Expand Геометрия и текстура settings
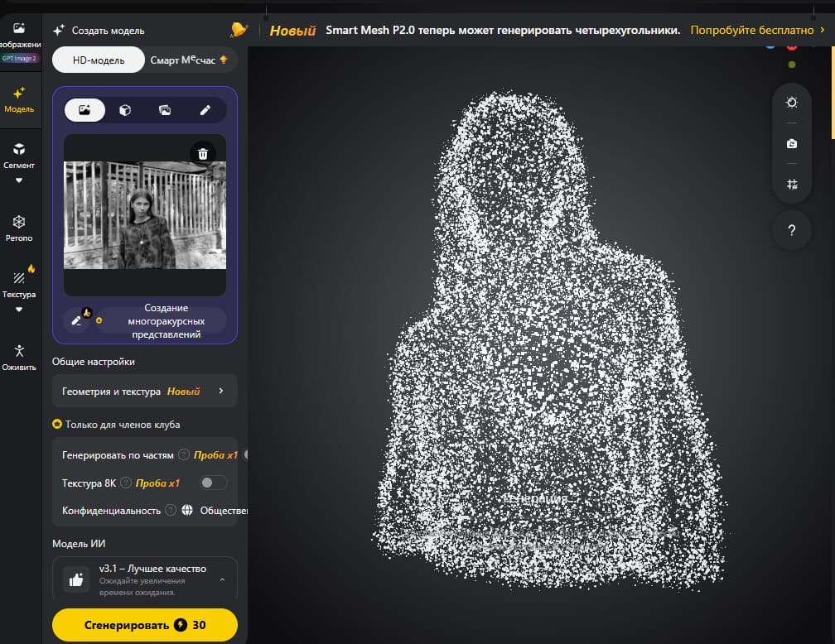 [144, 392]
